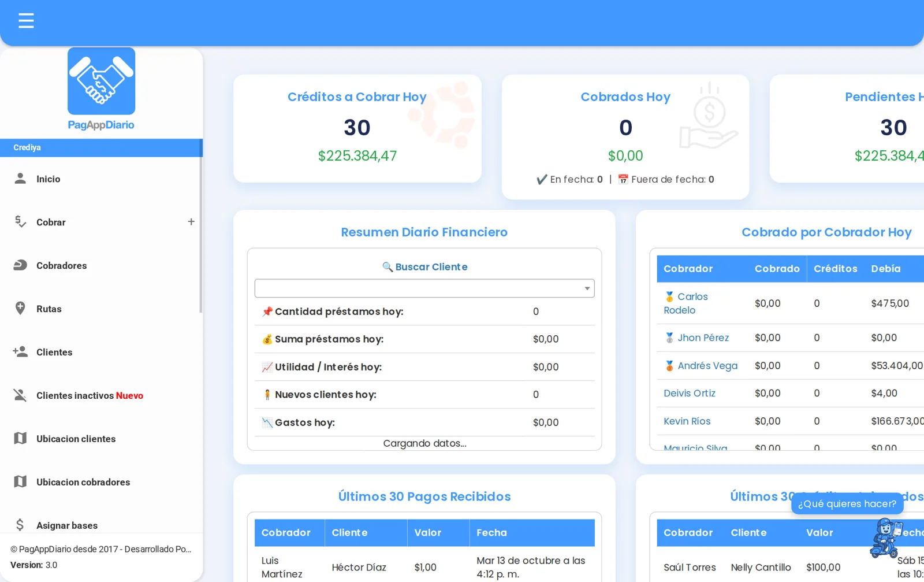Open the hamburger menu icon

(26, 21)
